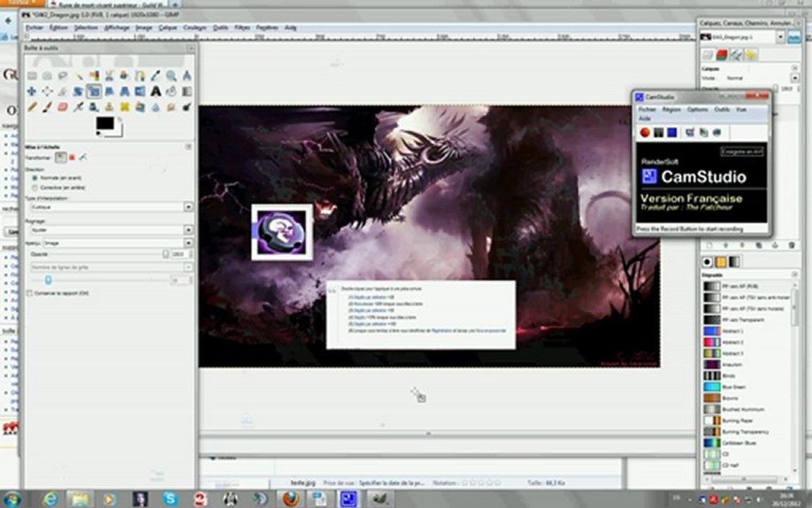Open the Région menu in CamStudio
This screenshot has width=812, height=508.
671,109
